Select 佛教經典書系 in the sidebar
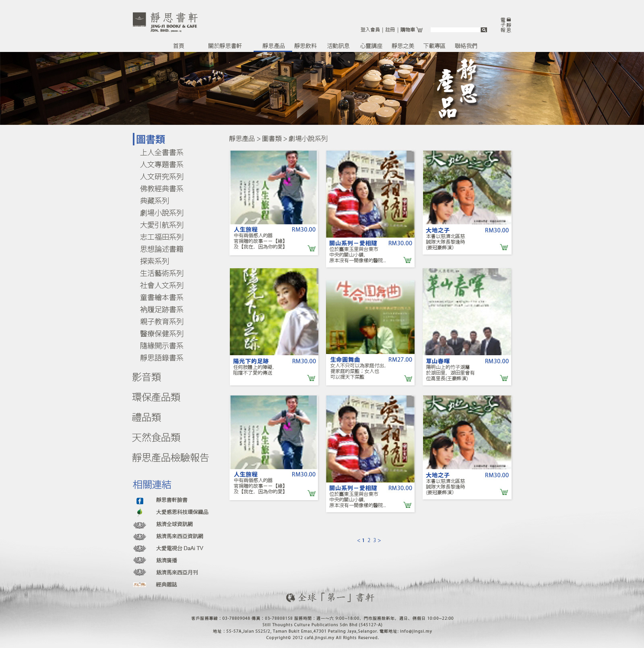The width and height of the screenshot is (644, 648). click(161, 189)
